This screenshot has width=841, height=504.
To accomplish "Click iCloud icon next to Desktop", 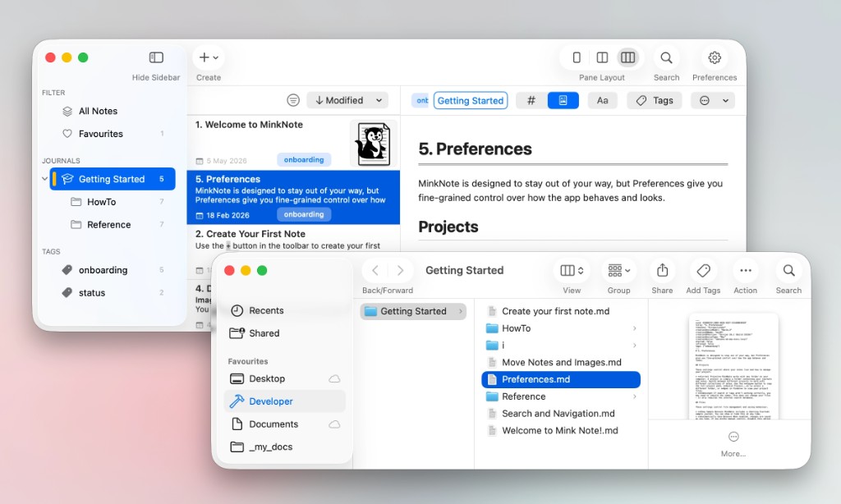I will 334,378.
